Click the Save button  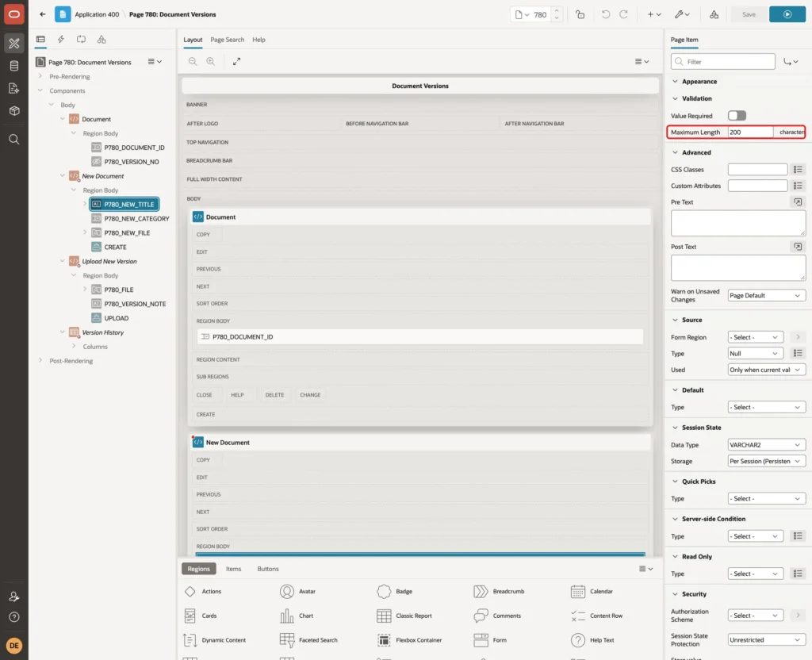pyautogui.click(x=749, y=14)
